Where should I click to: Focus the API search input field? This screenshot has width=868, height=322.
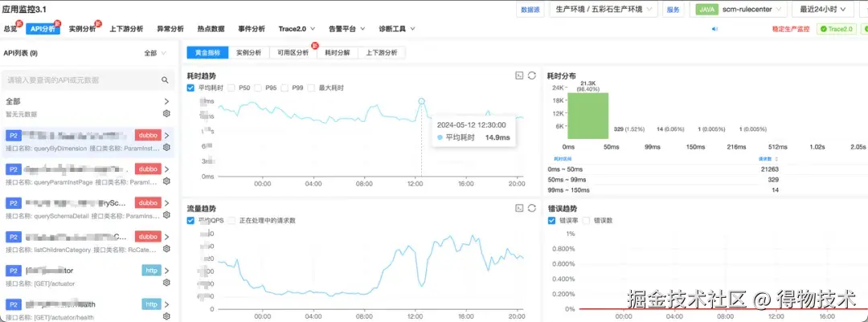(x=88, y=80)
